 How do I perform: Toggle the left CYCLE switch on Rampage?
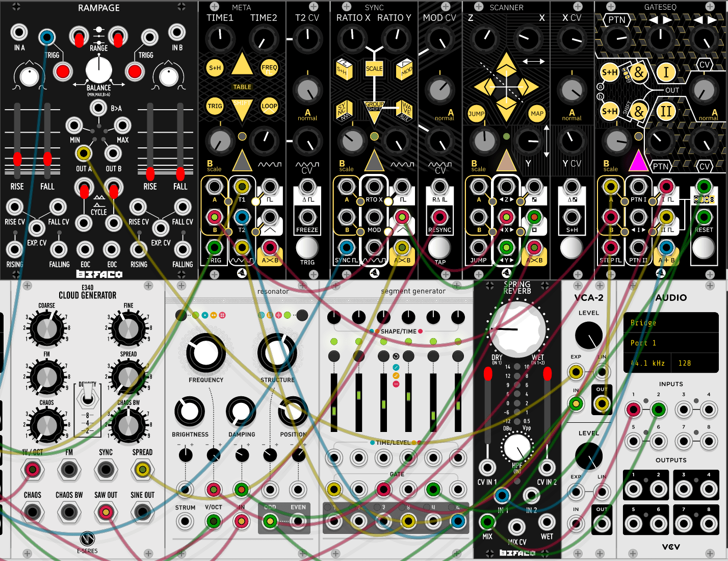(84, 189)
